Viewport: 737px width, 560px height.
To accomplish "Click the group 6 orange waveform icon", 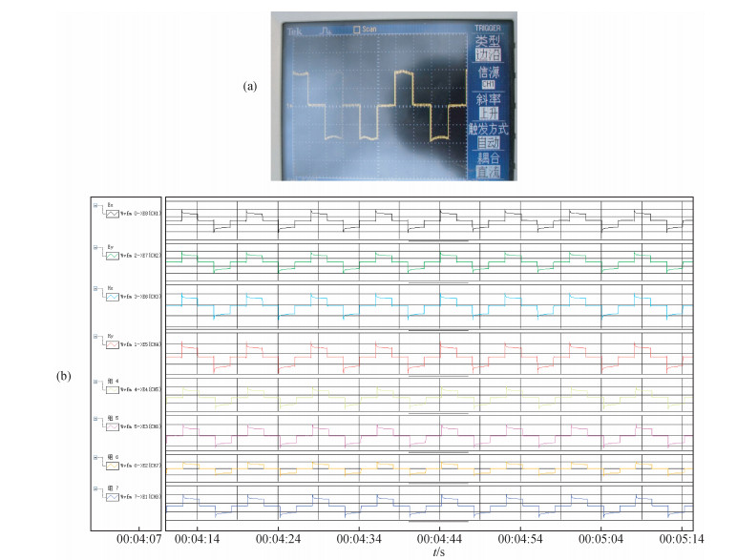I will click(x=112, y=466).
